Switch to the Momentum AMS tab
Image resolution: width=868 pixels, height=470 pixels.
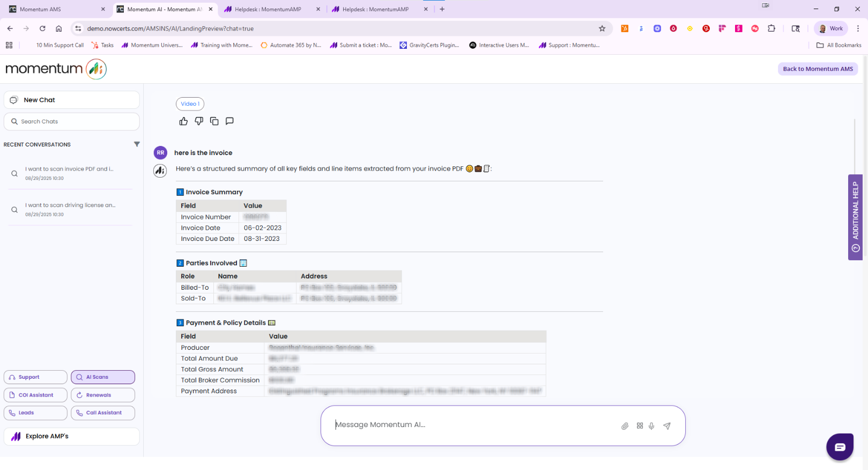56,9
